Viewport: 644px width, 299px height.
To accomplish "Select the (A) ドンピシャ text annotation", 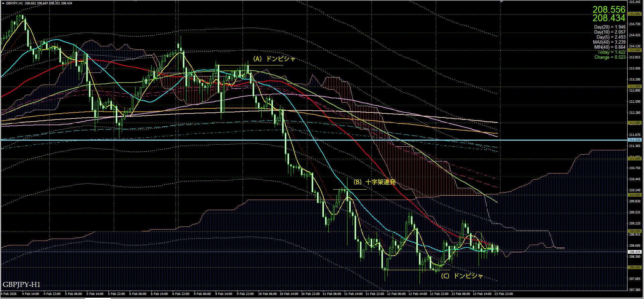I will (x=274, y=59).
